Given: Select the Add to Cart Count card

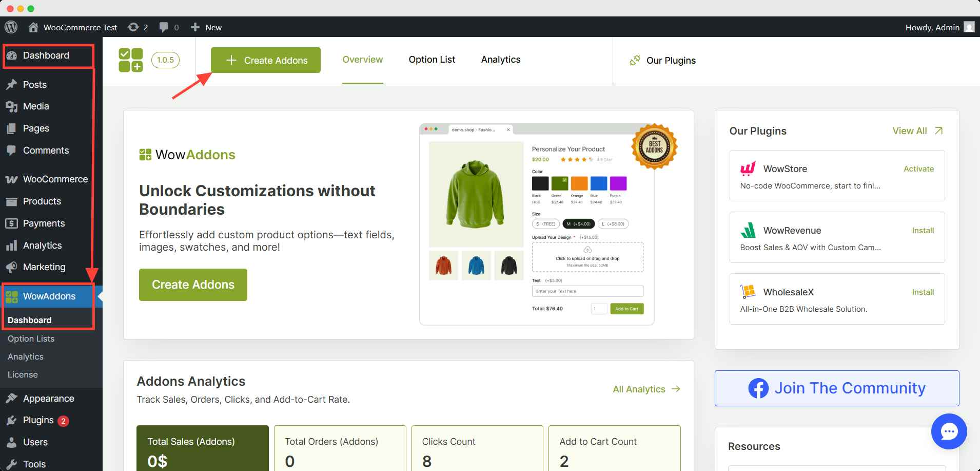Looking at the screenshot, I should pyautogui.click(x=615, y=448).
